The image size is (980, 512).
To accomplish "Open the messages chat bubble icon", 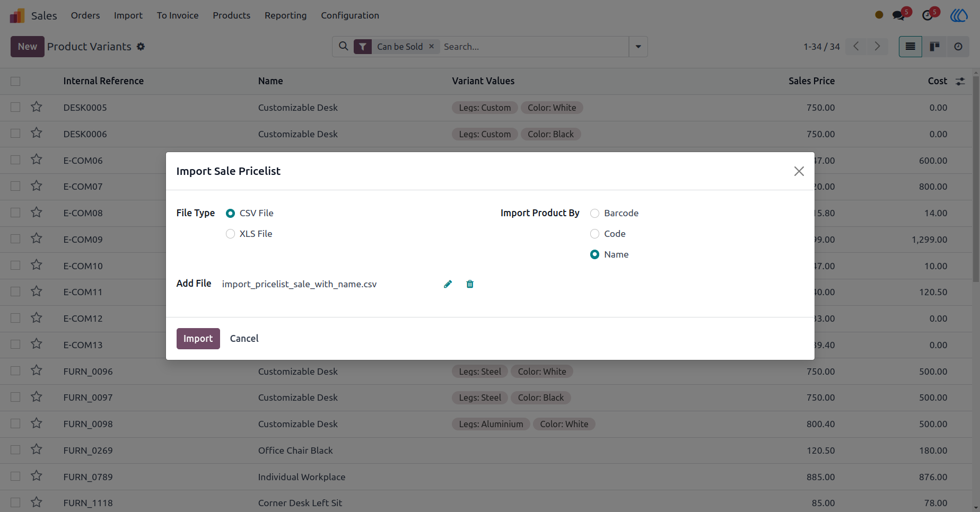I will 899,15.
